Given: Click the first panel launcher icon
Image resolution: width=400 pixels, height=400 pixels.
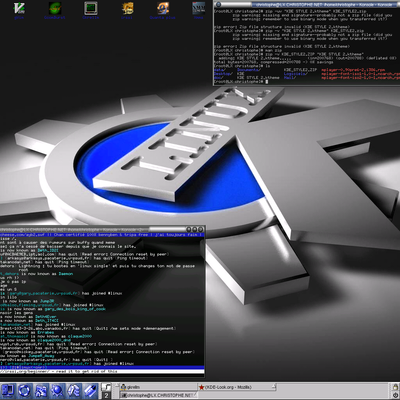Looking at the screenshot, I should tap(8, 391).
